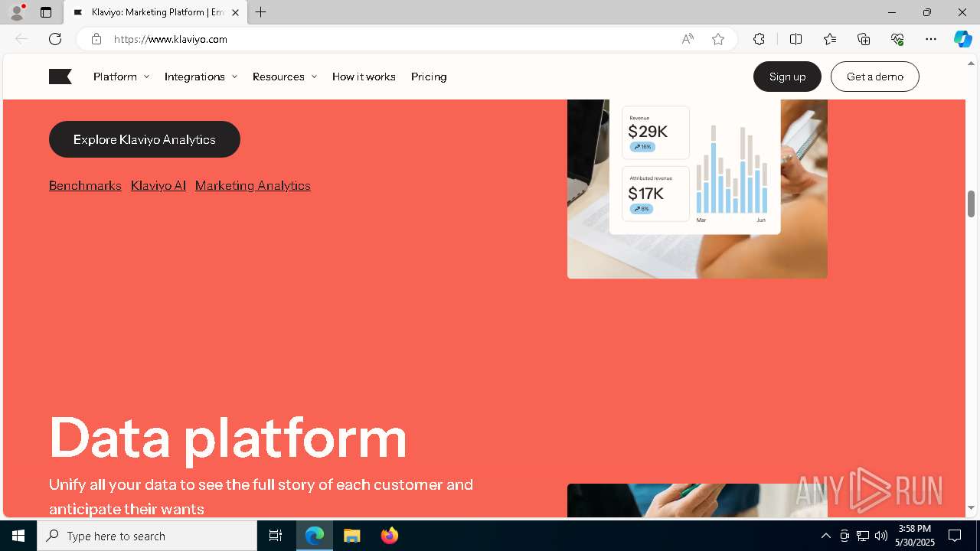Open File Explorer from taskbar

click(351, 536)
